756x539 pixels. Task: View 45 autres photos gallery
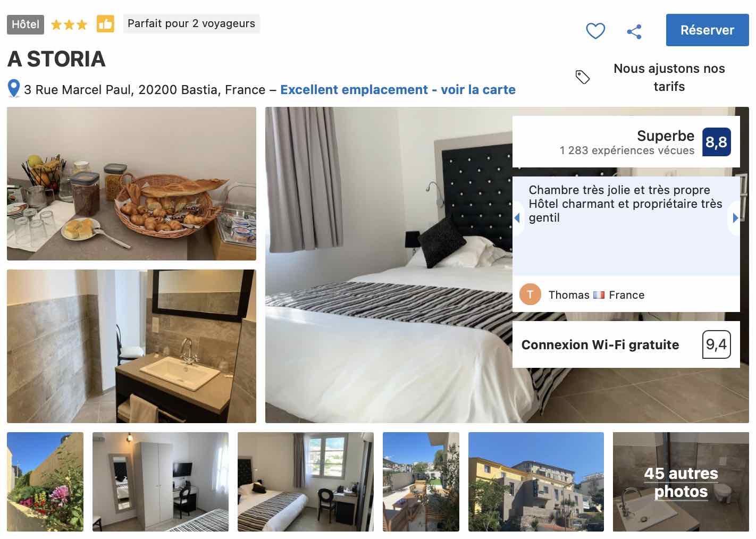pyautogui.click(x=681, y=482)
